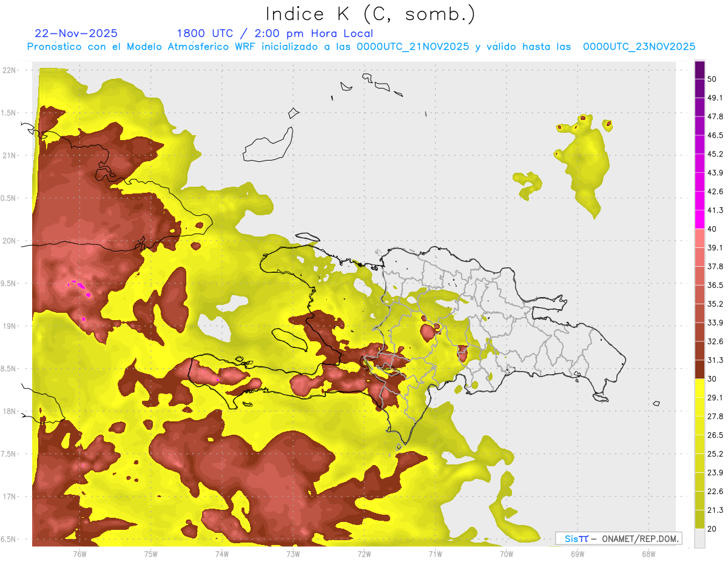Click the legend value '22.6'
Image resolution: width=728 pixels, height=562 pixels.
(x=715, y=492)
